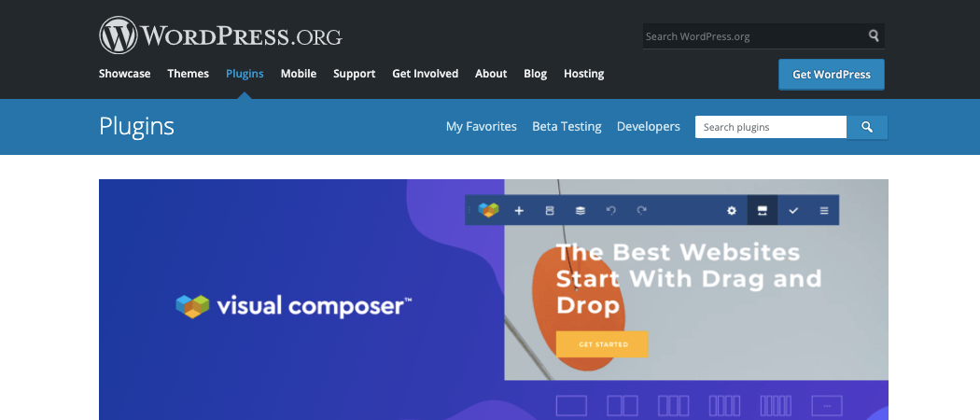
Task: Click the Developers link
Action: coord(648,126)
